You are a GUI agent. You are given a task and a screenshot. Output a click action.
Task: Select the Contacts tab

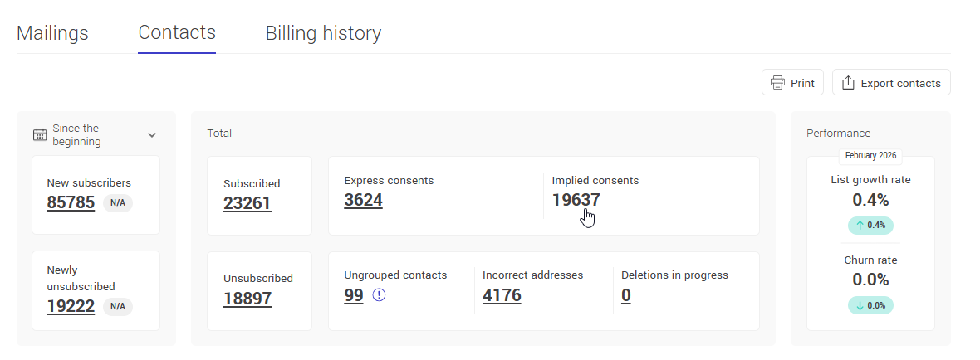tap(177, 33)
